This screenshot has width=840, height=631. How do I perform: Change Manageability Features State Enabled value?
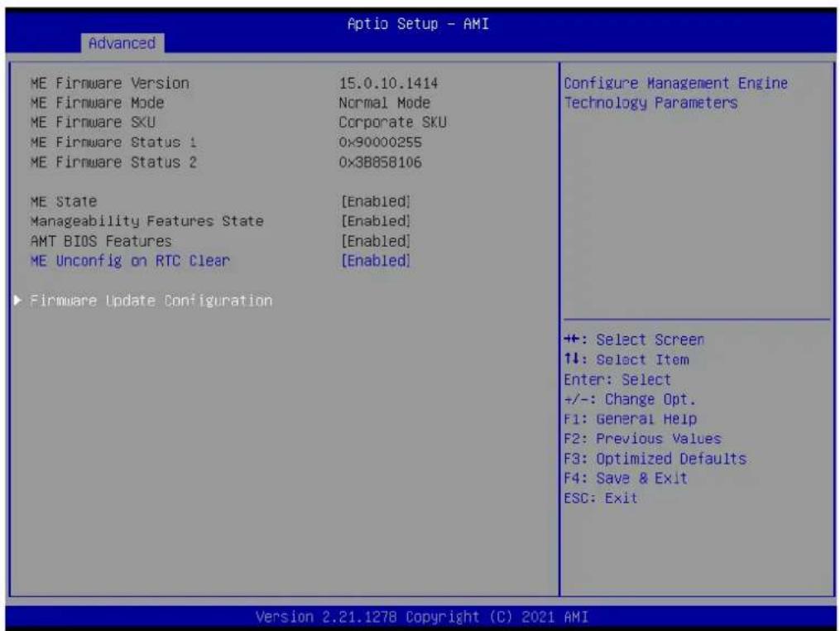pyautogui.click(x=376, y=221)
